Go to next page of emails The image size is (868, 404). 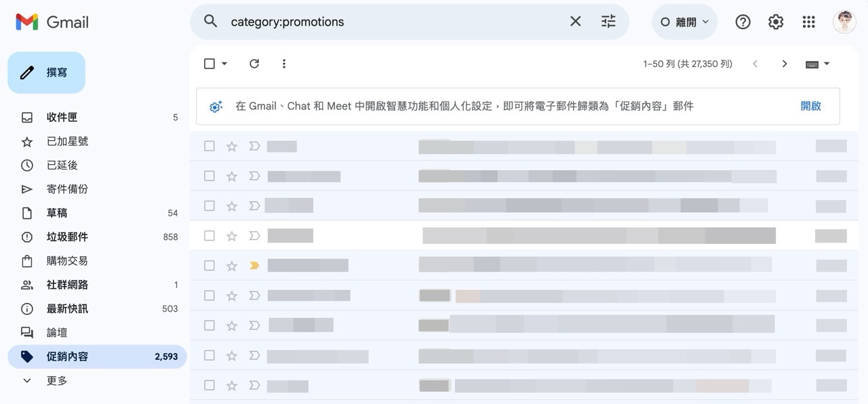[x=785, y=64]
